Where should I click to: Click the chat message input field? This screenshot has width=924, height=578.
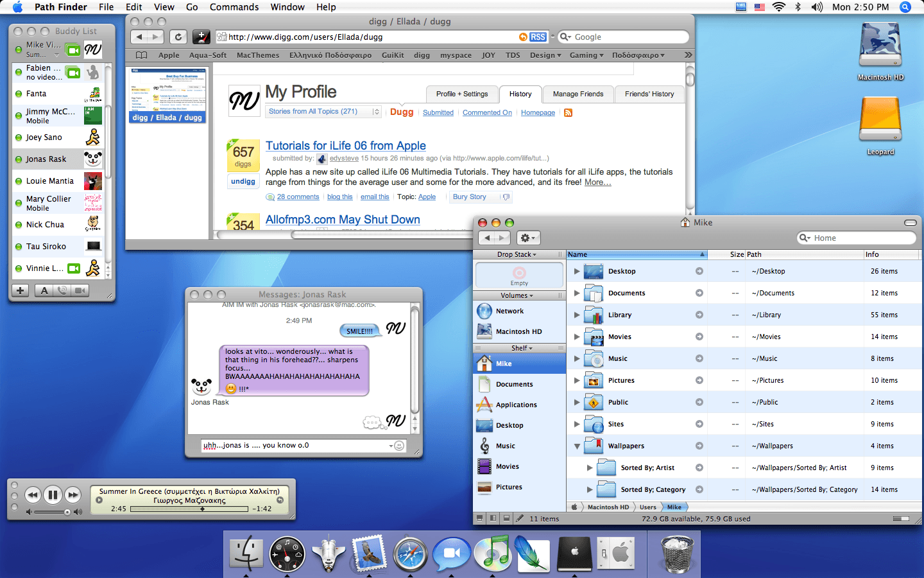tap(296, 445)
